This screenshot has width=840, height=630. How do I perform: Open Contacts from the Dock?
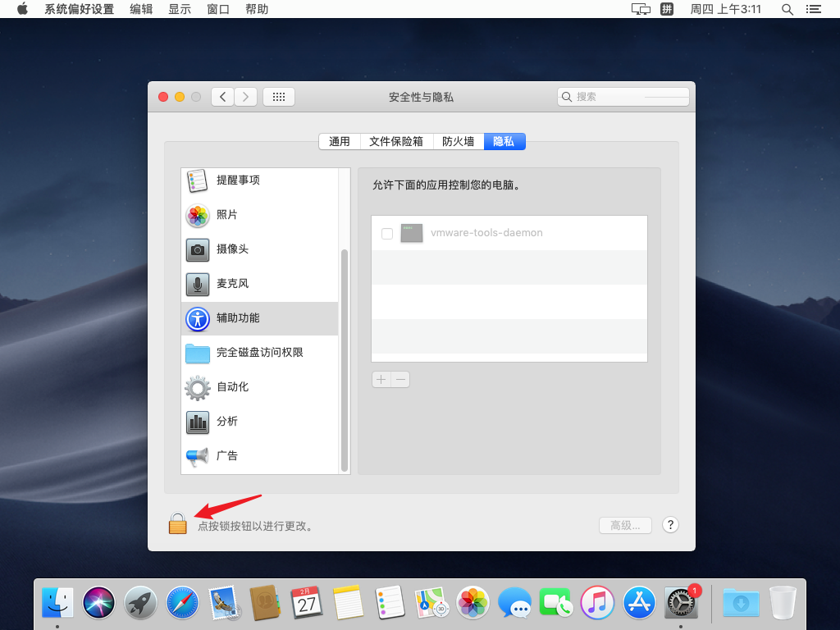[265, 603]
